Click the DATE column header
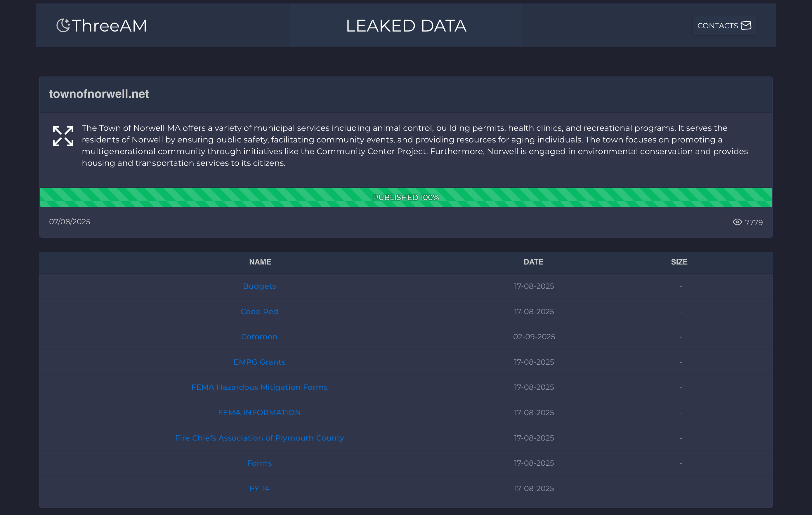Screen dimensions: 812x515 coord(533,262)
